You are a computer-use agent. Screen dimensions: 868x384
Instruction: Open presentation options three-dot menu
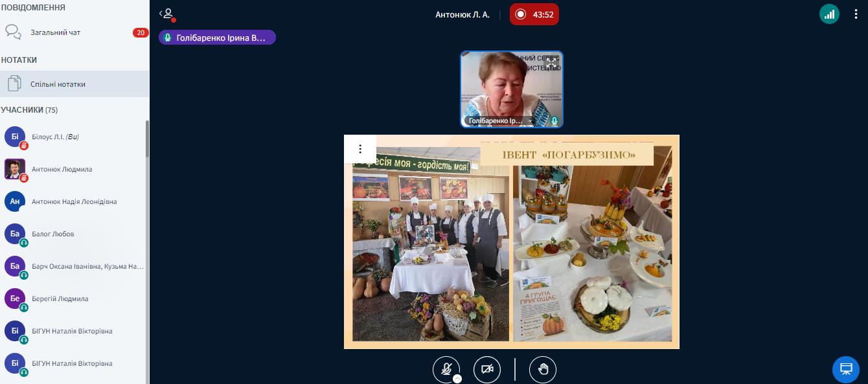click(x=360, y=149)
